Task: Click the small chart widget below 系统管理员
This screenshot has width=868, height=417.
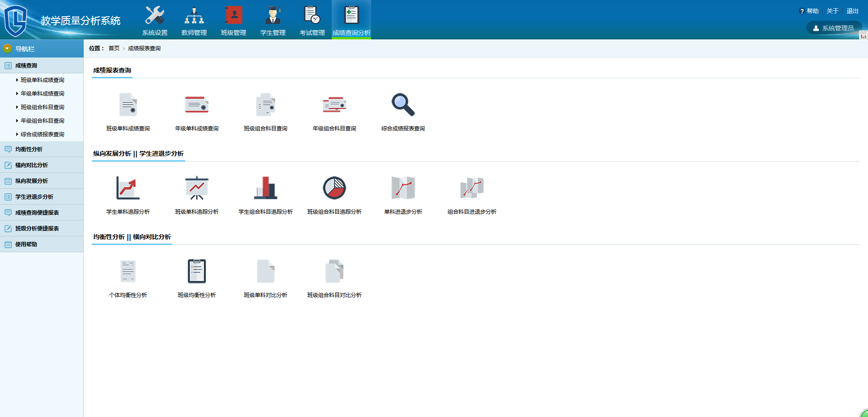Action: (863, 35)
